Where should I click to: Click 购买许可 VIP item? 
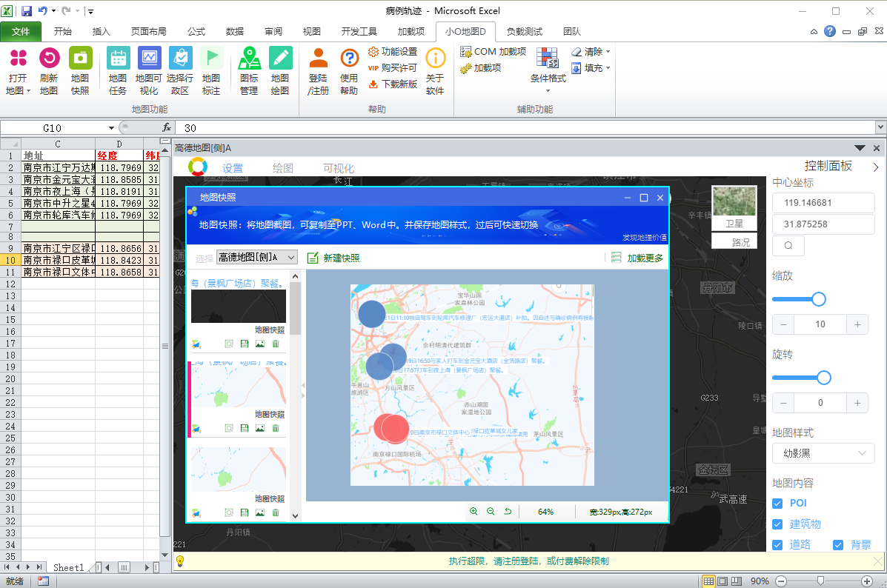tap(393, 68)
